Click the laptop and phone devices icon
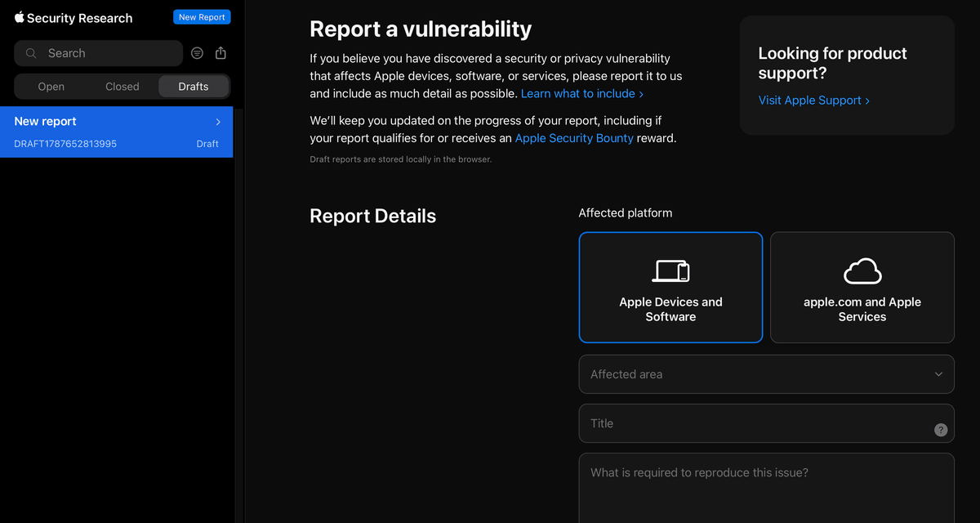 point(670,271)
